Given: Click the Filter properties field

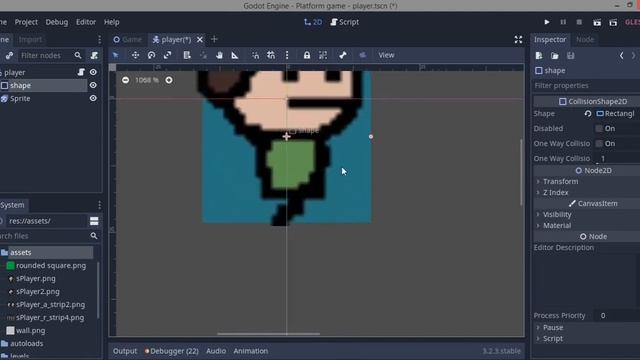Looking at the screenshot, I should coord(586,86).
